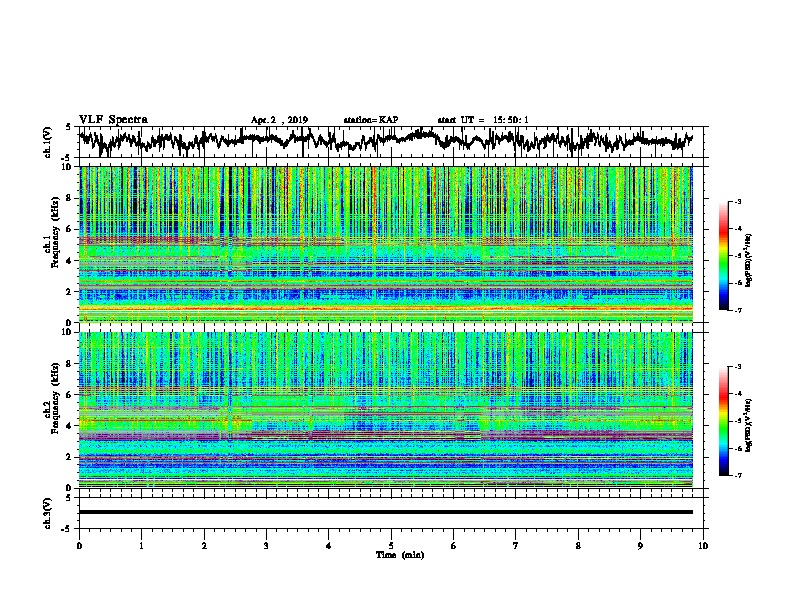Click the upper colorbar 'log(PSD)' unit label
Screen dimensions: 792x612
click(x=749, y=260)
